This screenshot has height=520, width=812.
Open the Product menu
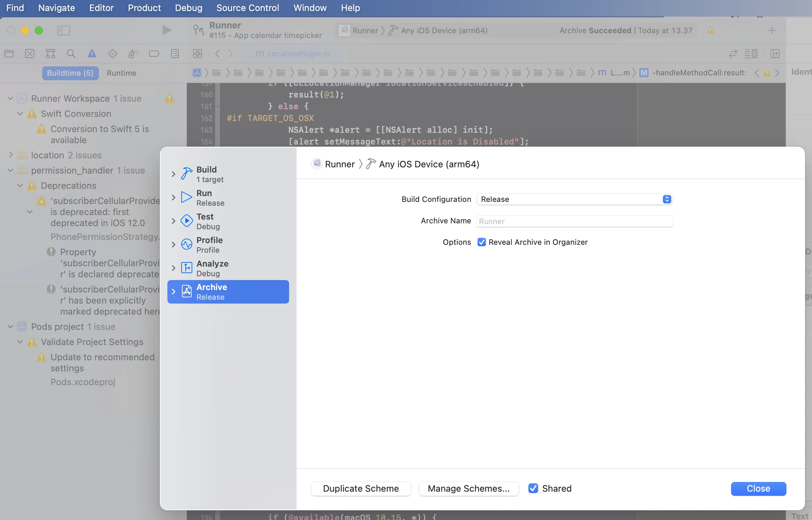pos(144,8)
